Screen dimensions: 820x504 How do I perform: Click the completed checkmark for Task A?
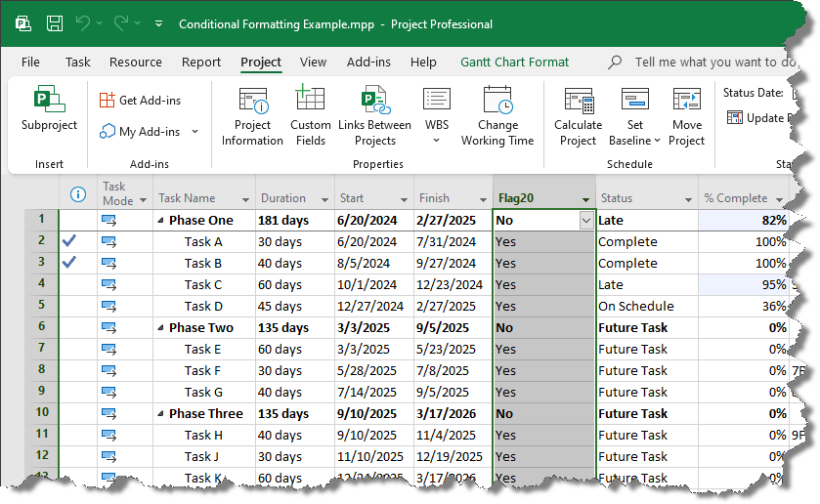(x=69, y=241)
